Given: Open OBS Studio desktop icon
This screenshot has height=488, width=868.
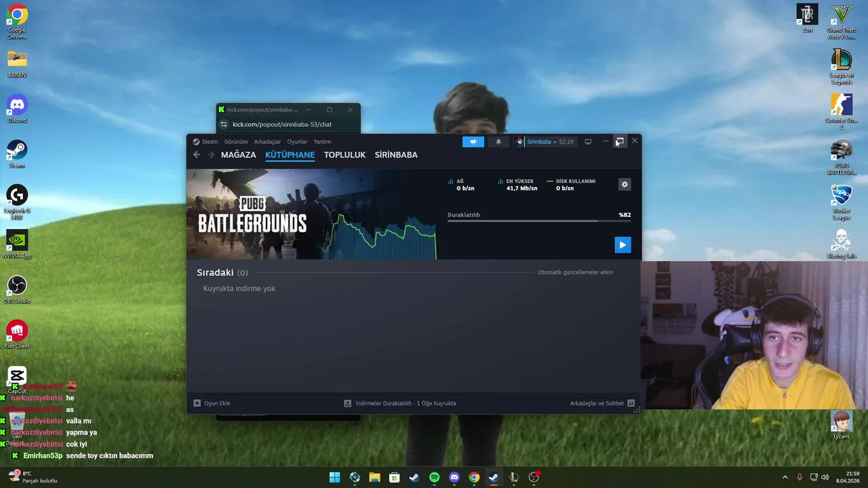Looking at the screenshot, I should click(x=17, y=290).
